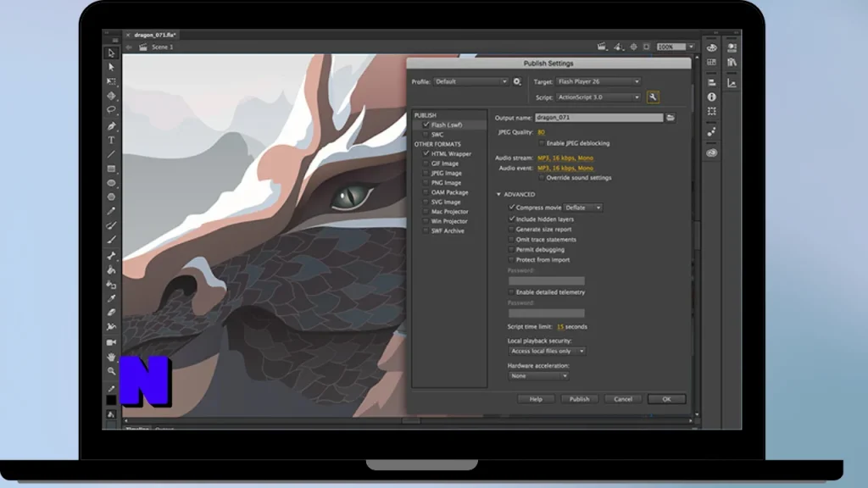Click the black fill color swatch

click(x=111, y=400)
